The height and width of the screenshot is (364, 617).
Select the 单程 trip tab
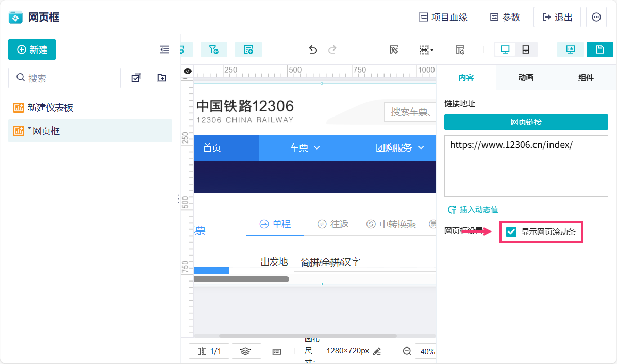[275, 224]
